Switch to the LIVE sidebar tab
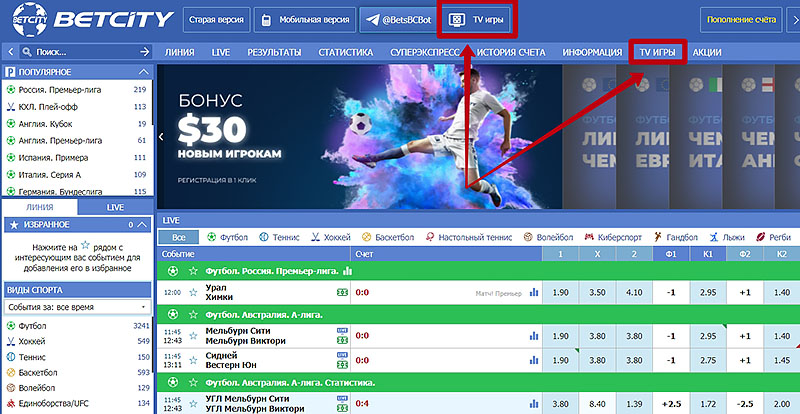Image resolution: width=800 pixels, height=414 pixels. [x=115, y=207]
